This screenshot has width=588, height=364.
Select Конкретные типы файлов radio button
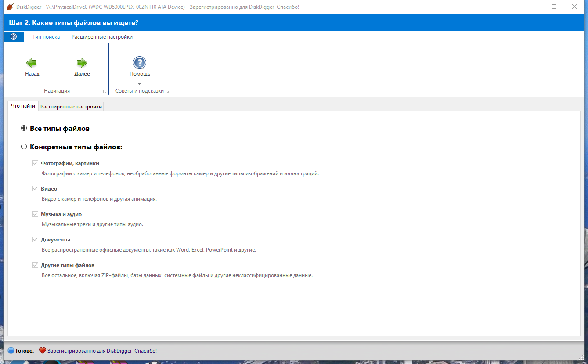tap(24, 147)
